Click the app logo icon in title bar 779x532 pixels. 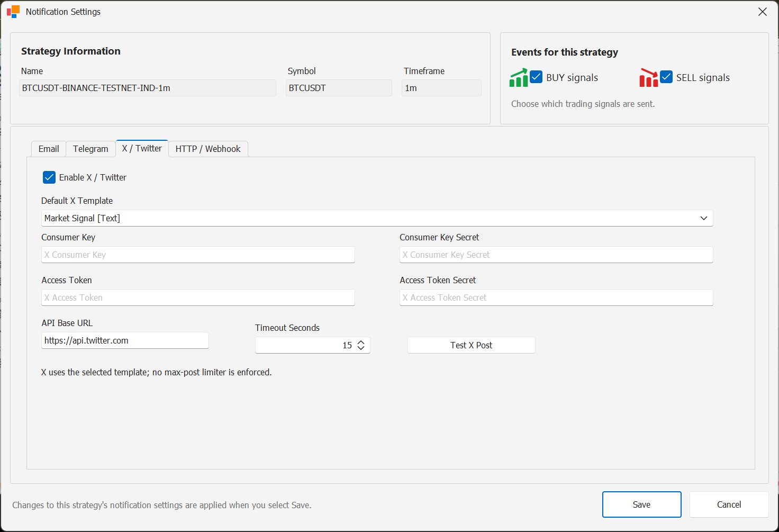click(13, 12)
